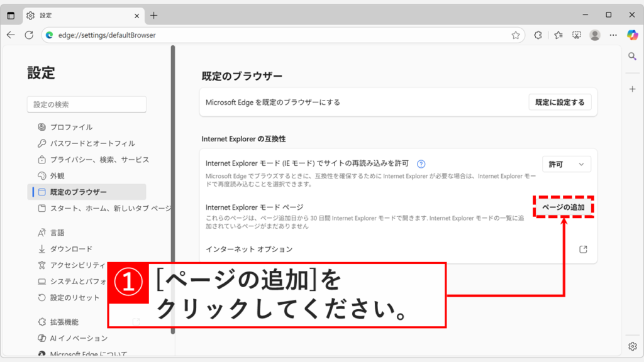Image resolution: width=644 pixels, height=362 pixels.
Task: Click the settings gear at bottom right
Action: coord(631,346)
